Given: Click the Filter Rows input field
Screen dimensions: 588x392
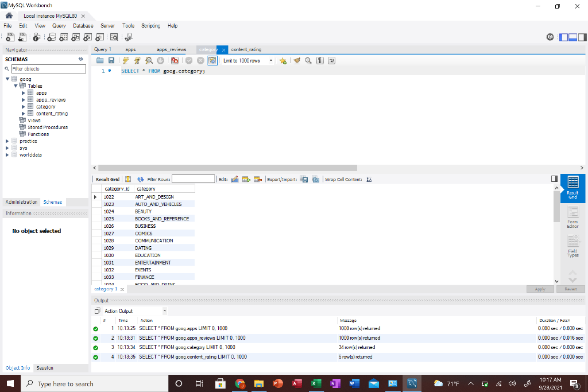Looking at the screenshot, I should coord(193,179).
